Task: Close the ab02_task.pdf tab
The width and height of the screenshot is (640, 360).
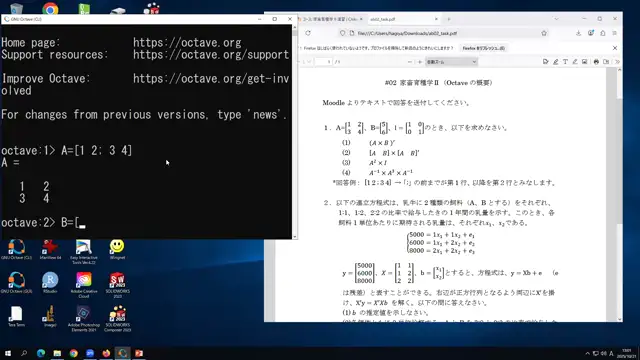Action: click(436, 19)
